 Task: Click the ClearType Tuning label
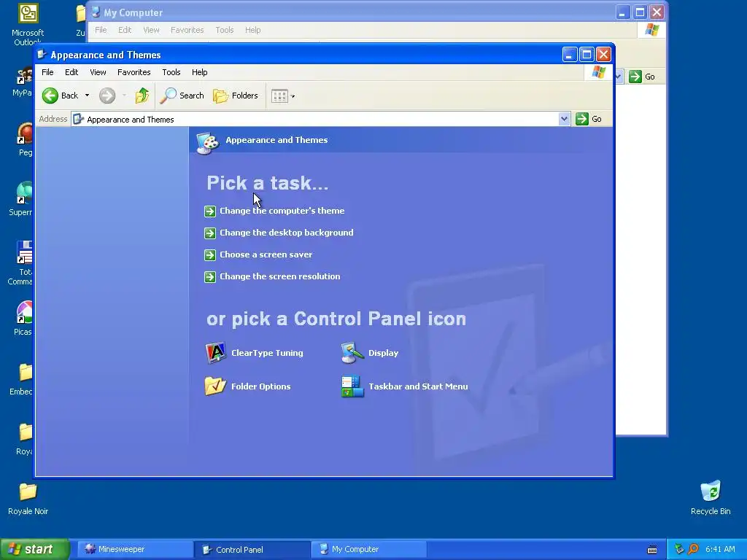[267, 353]
